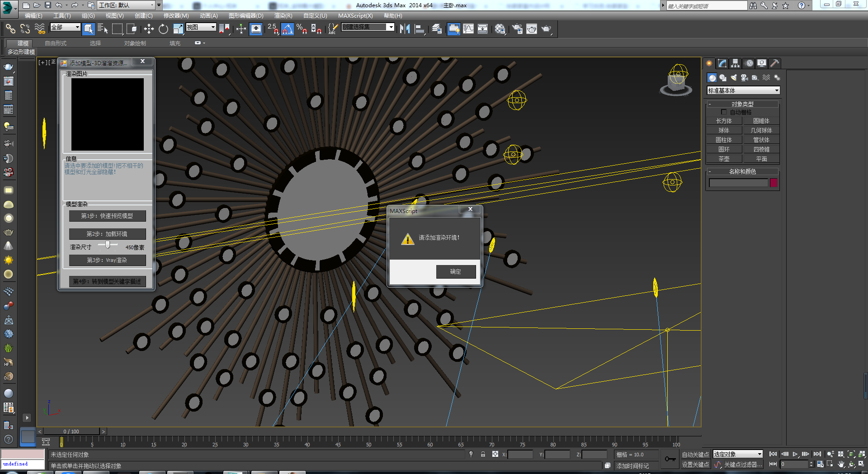
Task: Open the 渲染(R) menu
Action: [283, 16]
